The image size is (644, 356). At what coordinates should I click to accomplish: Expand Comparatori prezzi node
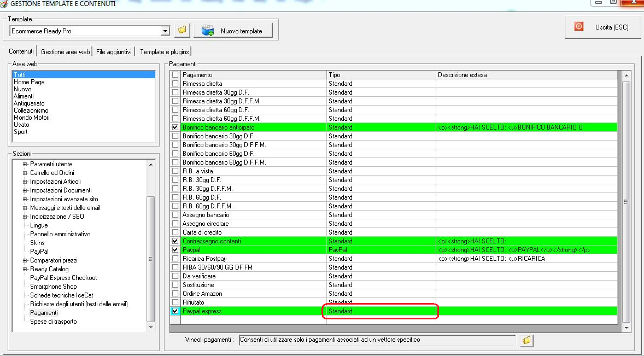(25, 260)
